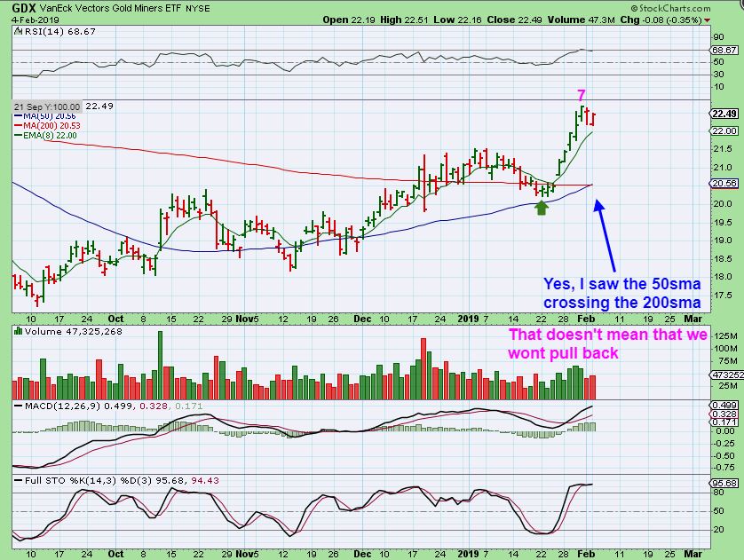This screenshot has width=744, height=560.
Task: Click the boxed 473252 volume axis value
Action: click(725, 375)
